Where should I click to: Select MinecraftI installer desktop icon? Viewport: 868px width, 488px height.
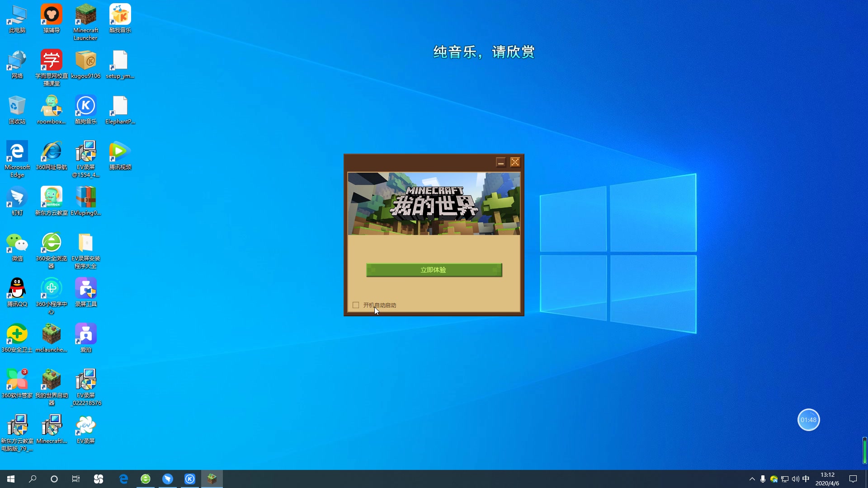[52, 430]
